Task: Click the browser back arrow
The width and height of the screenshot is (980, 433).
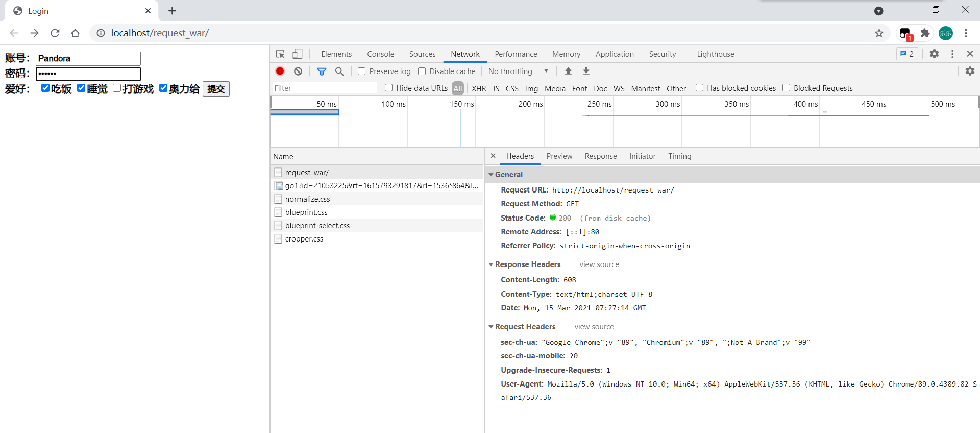Action: click(14, 33)
